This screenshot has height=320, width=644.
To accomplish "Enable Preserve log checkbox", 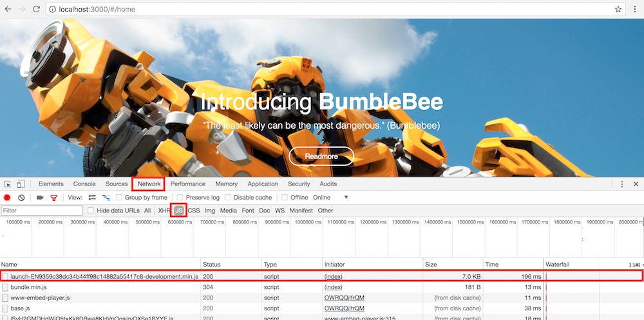I will [180, 198].
